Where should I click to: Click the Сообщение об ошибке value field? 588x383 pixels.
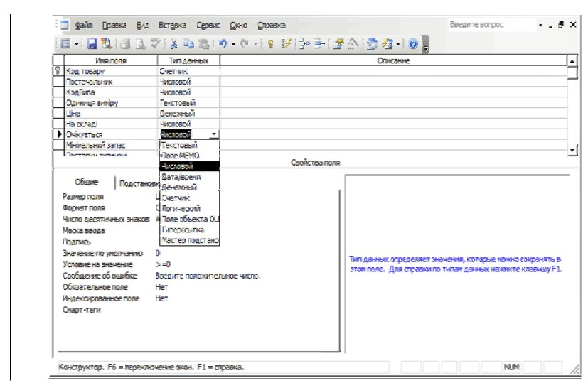click(245, 276)
